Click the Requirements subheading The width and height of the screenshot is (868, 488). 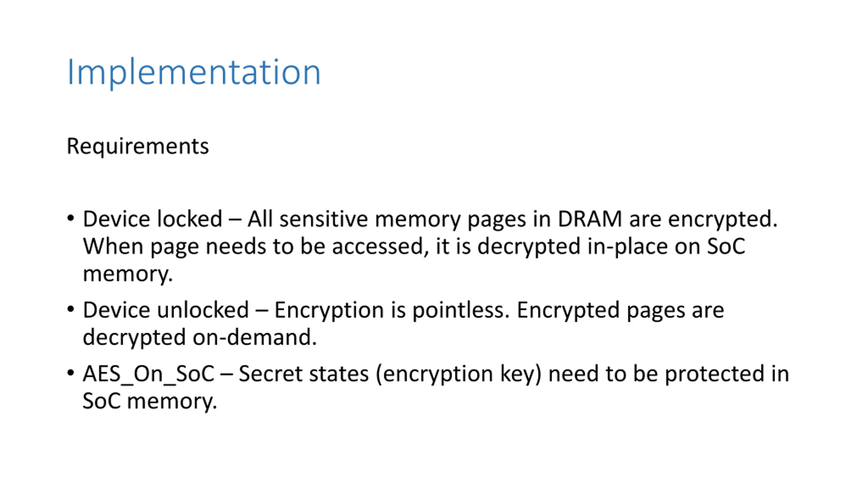click(138, 146)
